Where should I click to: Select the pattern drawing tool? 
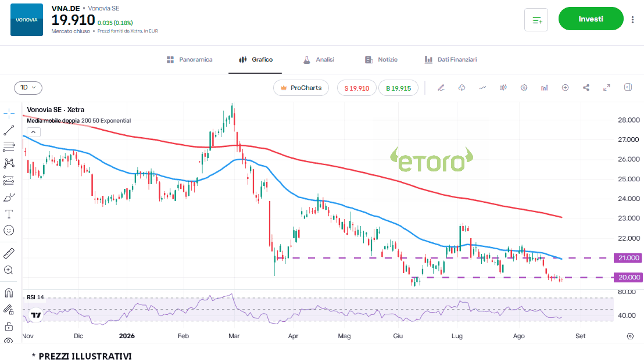click(x=9, y=163)
